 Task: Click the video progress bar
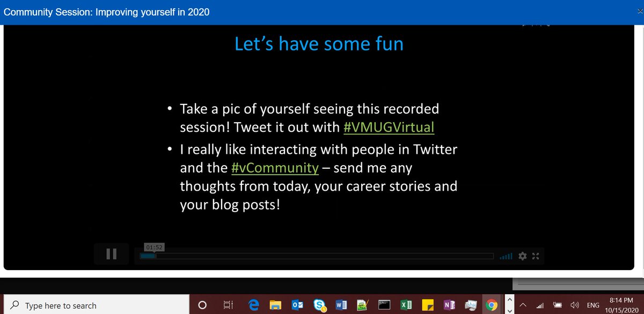point(317,256)
